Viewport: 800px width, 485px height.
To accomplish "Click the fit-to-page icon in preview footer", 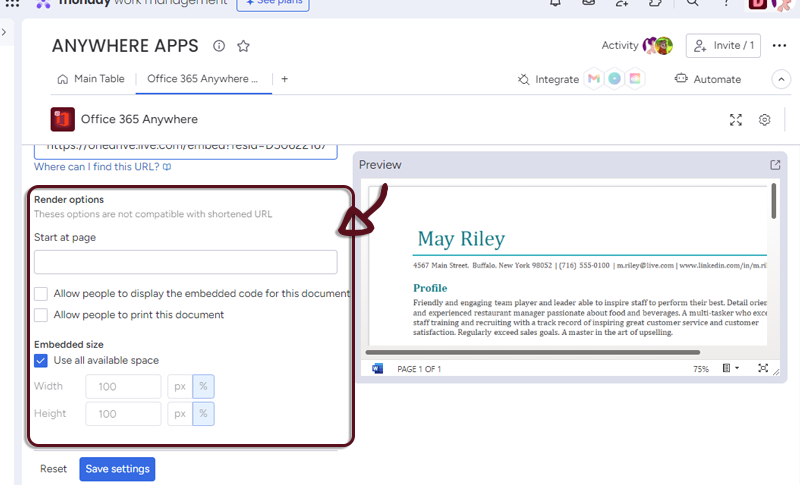I will [763, 369].
